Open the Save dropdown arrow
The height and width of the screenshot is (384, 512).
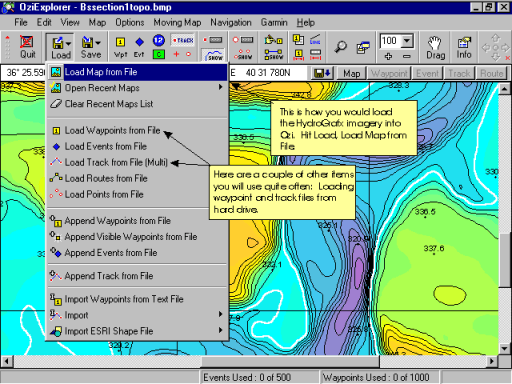(x=98, y=43)
